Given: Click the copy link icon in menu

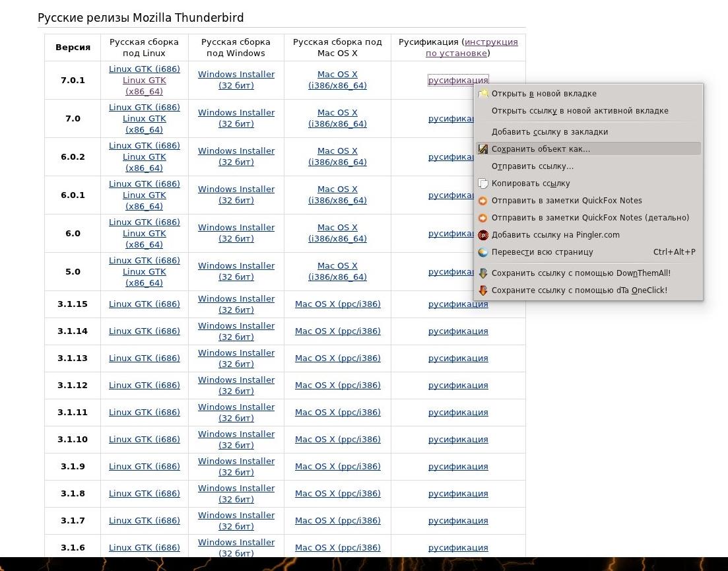Looking at the screenshot, I should coord(483,184).
